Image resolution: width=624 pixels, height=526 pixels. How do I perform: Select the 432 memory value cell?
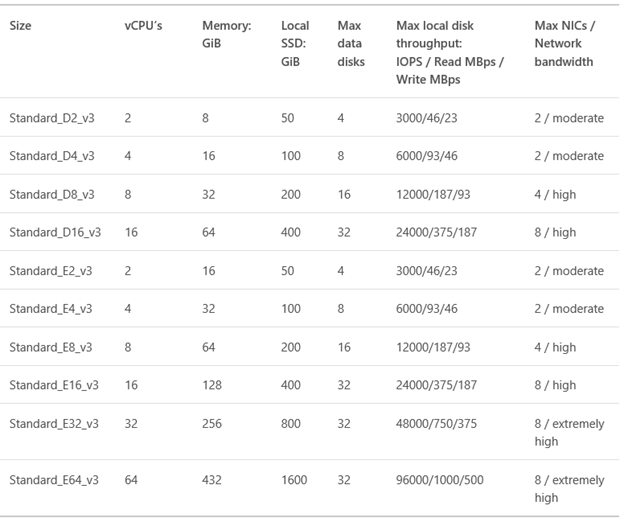coord(212,480)
